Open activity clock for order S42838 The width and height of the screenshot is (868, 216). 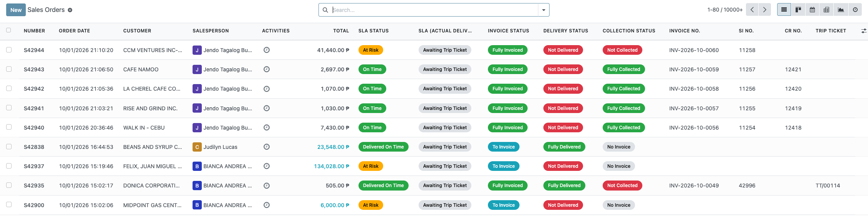tap(266, 147)
